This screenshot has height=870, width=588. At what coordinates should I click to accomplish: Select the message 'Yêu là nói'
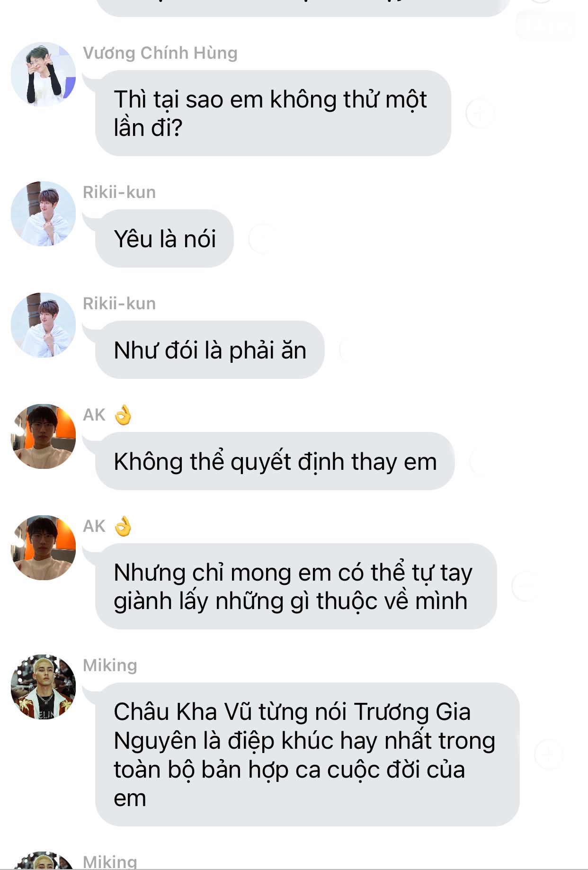(x=164, y=239)
